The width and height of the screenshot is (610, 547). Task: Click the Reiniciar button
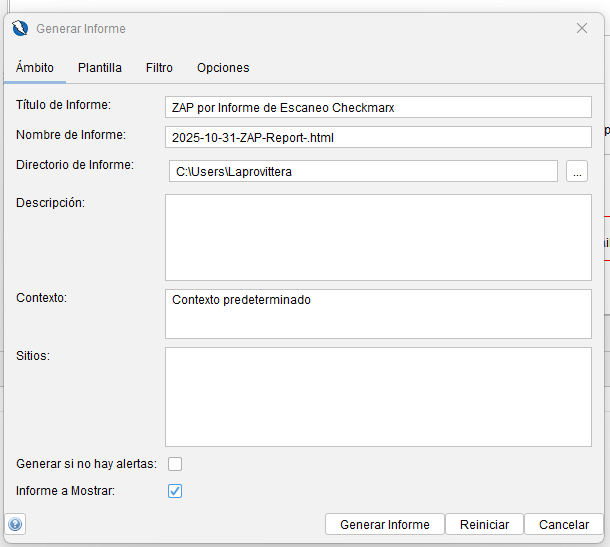coord(484,524)
